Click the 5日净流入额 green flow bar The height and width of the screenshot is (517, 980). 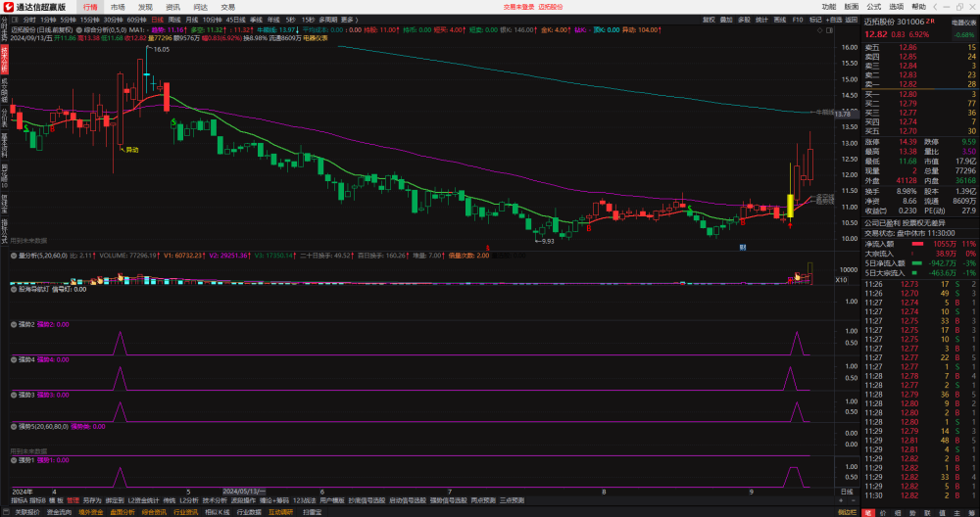tap(916, 262)
